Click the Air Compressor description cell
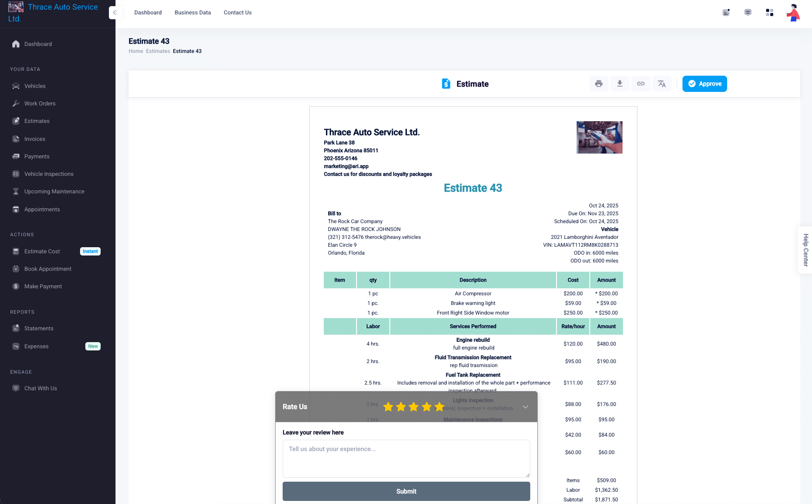 click(473, 294)
